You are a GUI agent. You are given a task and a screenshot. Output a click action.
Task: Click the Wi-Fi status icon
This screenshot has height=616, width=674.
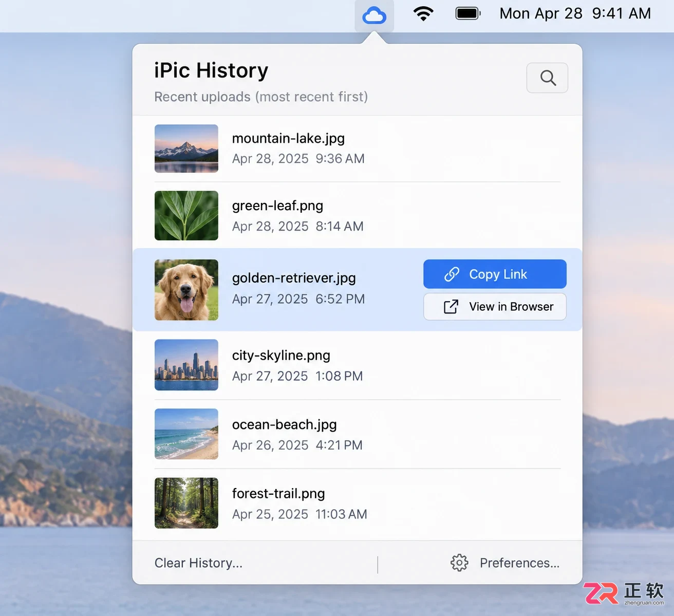pyautogui.click(x=423, y=14)
